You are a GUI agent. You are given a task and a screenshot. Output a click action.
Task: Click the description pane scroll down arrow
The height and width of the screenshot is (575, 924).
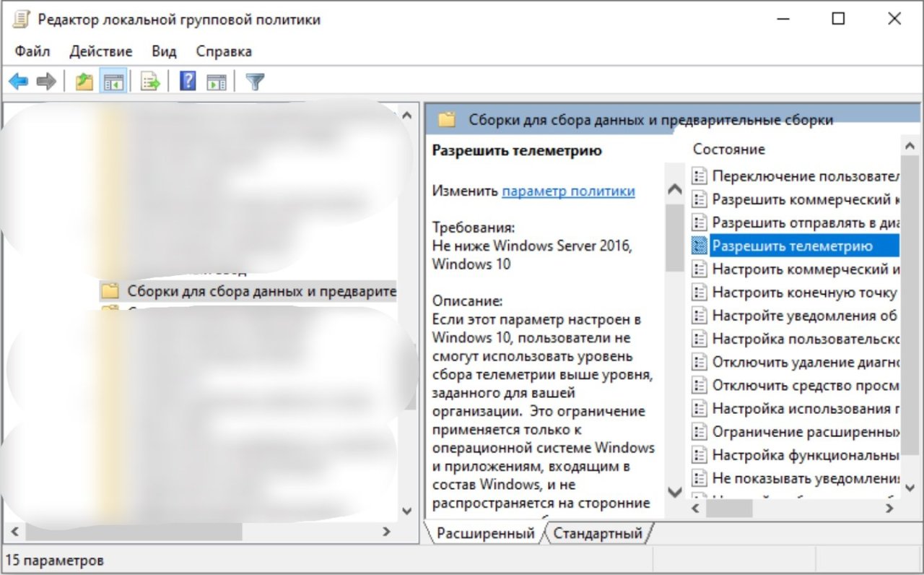coord(675,492)
